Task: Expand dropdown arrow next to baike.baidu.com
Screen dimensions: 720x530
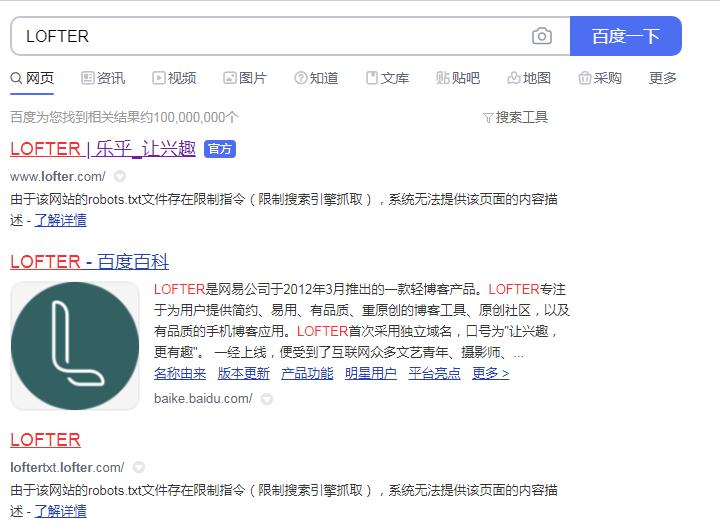Action: point(267,399)
